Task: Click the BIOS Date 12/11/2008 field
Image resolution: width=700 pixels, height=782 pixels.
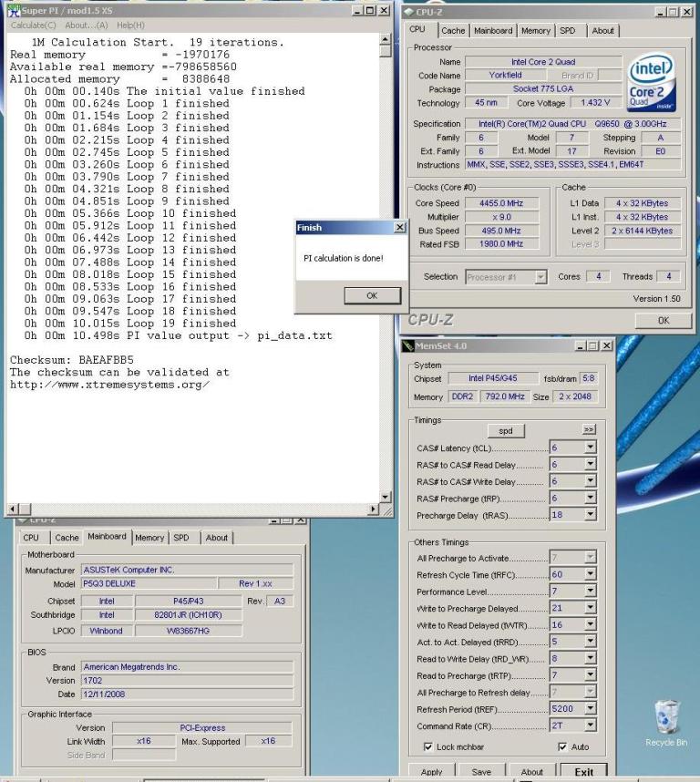Action: point(187,694)
